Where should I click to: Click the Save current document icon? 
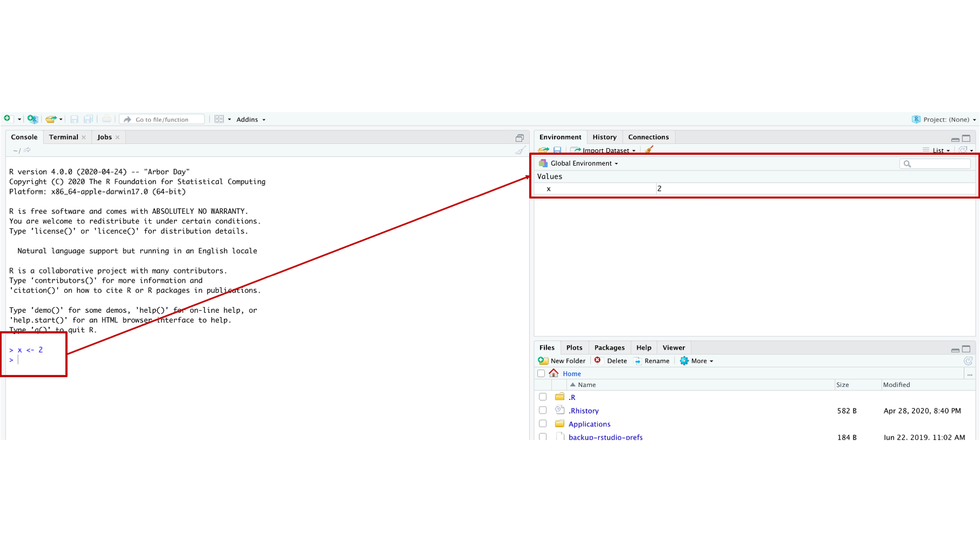coord(74,119)
